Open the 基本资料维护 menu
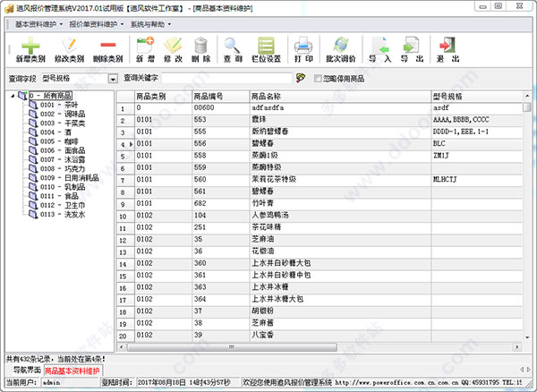Image resolution: width=537 pixels, height=392 pixels. pyautogui.click(x=38, y=24)
